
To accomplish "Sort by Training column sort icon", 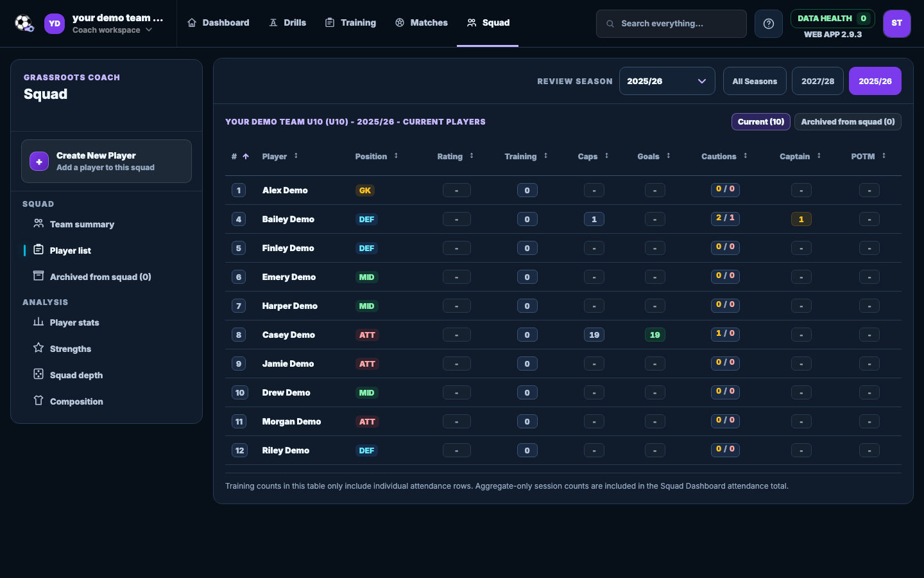I will tap(545, 156).
